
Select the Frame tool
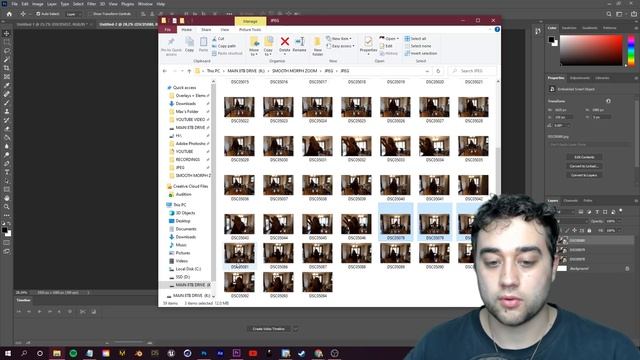[7, 76]
